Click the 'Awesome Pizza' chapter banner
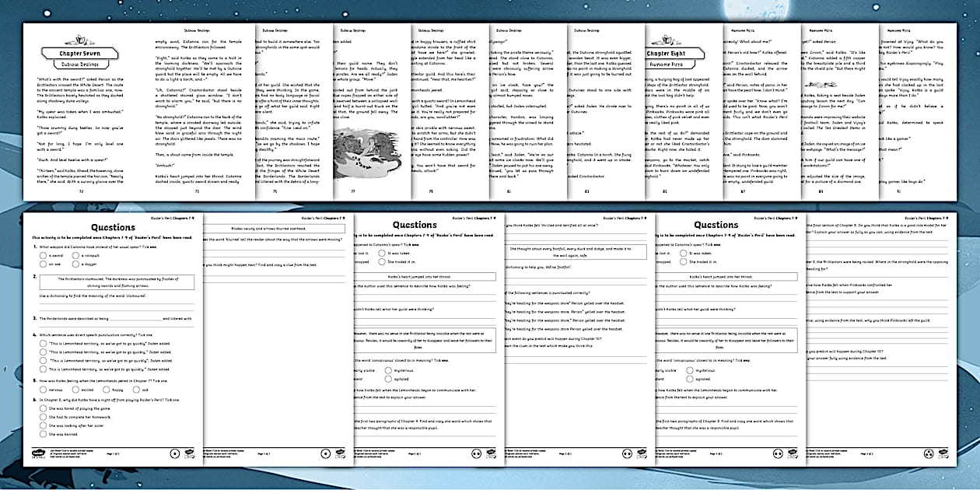This screenshot has height=490, width=980. (x=666, y=64)
